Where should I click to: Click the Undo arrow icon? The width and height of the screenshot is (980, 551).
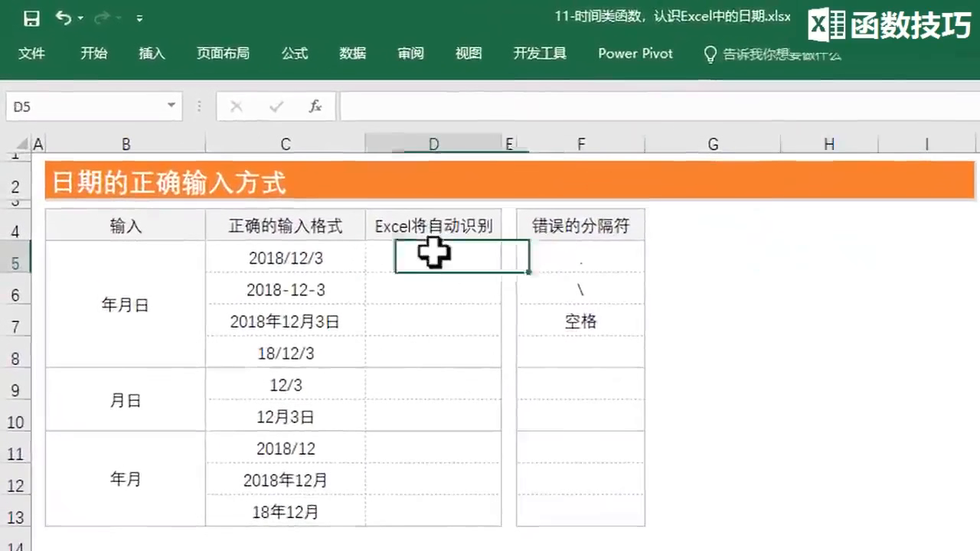pyautogui.click(x=63, y=18)
